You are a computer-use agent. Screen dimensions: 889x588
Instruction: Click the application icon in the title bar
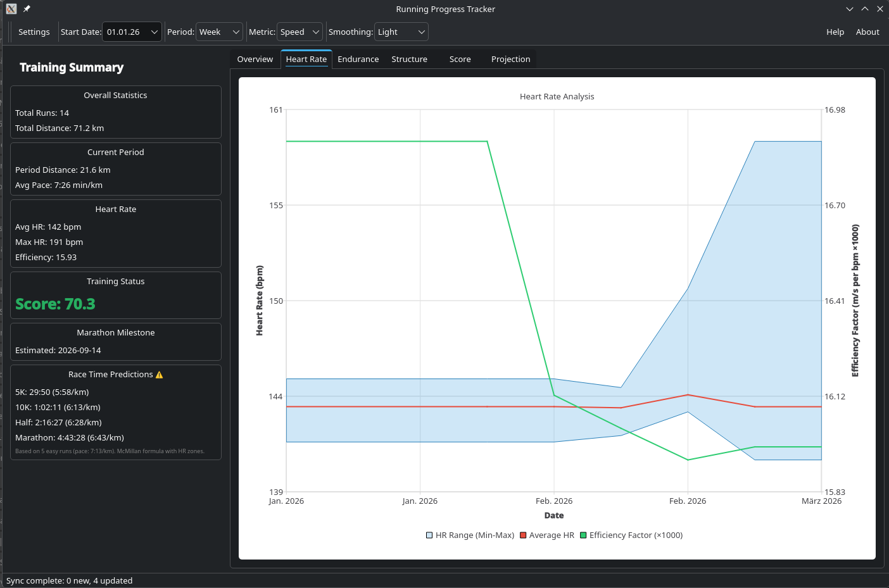[x=10, y=9]
